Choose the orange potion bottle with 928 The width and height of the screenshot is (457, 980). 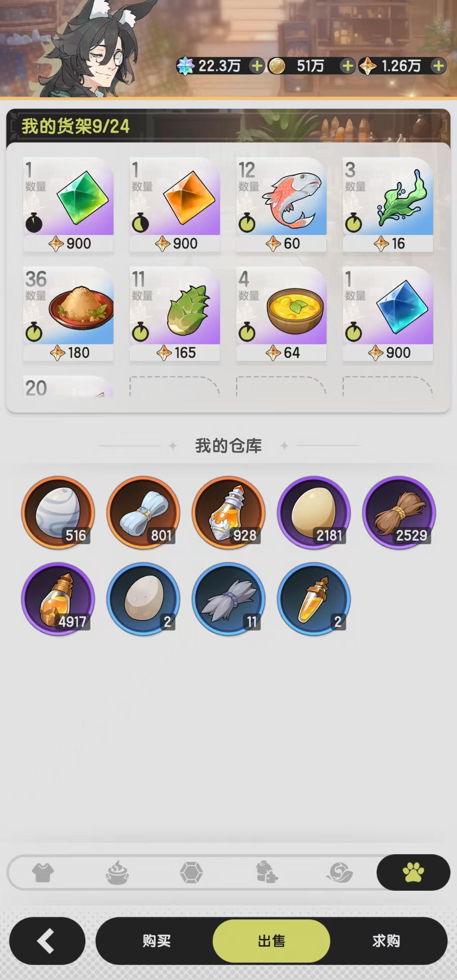click(228, 512)
